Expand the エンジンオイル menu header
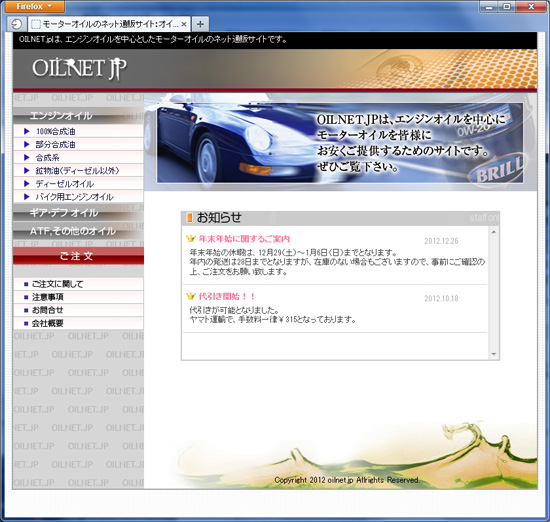This screenshot has width=550, height=522. coord(78,115)
